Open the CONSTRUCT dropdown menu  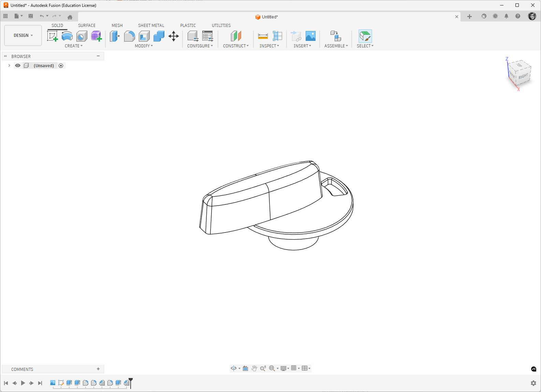[x=236, y=46]
